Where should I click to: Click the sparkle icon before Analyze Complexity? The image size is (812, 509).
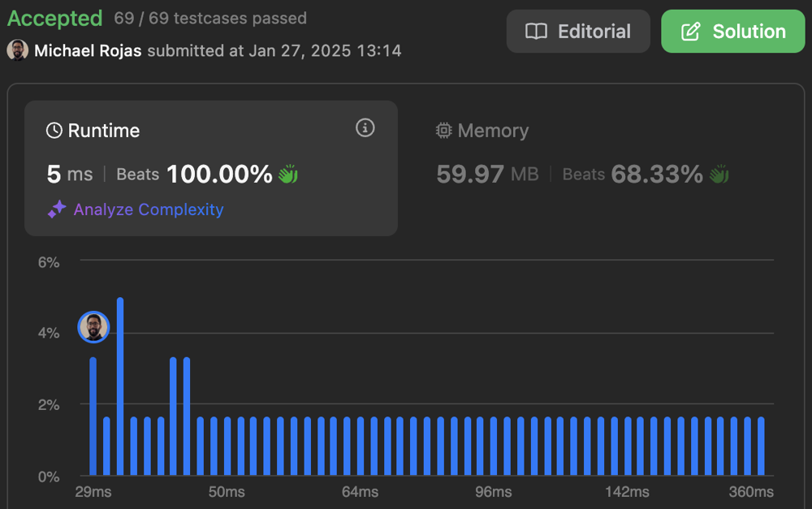57,209
